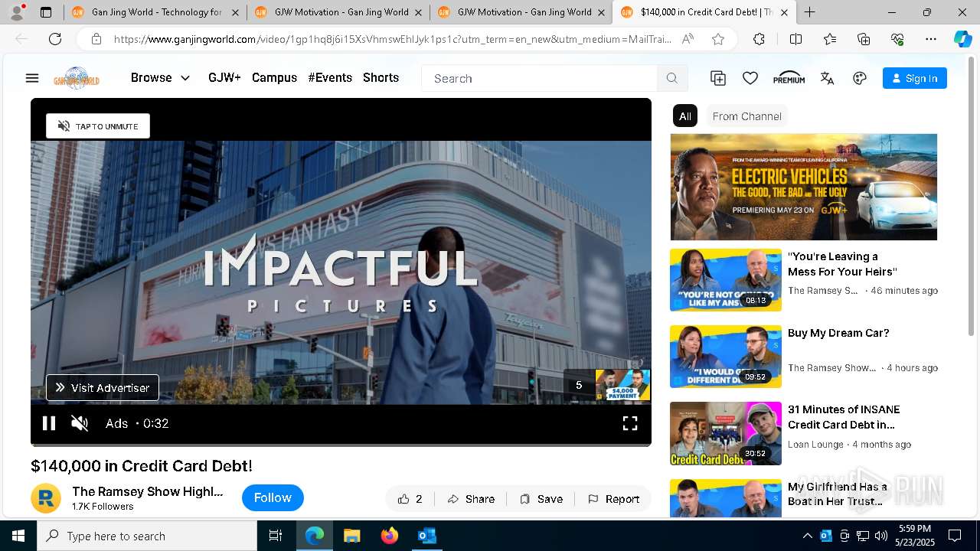Follow The Ramsey Show channel

(273, 498)
